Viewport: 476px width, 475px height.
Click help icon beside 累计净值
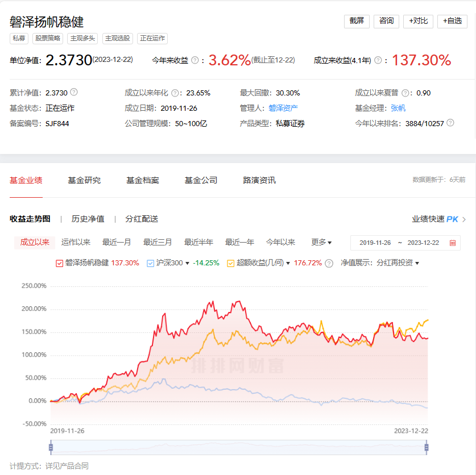pyautogui.click(x=74, y=92)
